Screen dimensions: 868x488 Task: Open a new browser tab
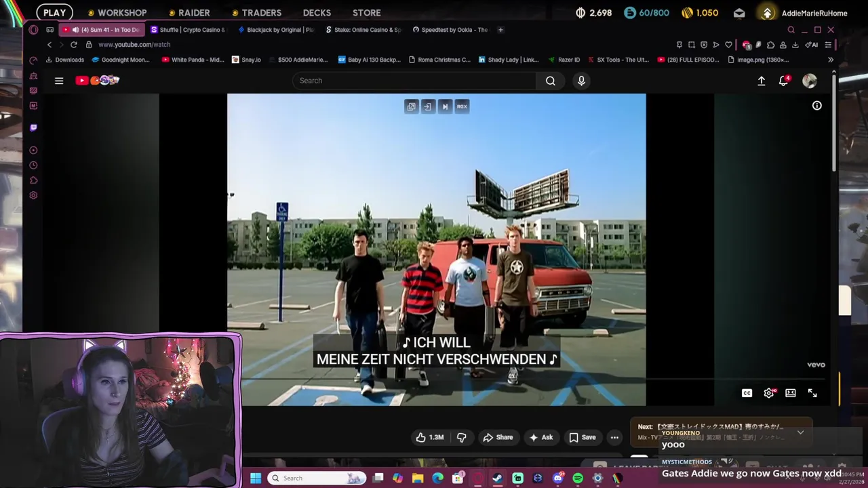coord(500,30)
